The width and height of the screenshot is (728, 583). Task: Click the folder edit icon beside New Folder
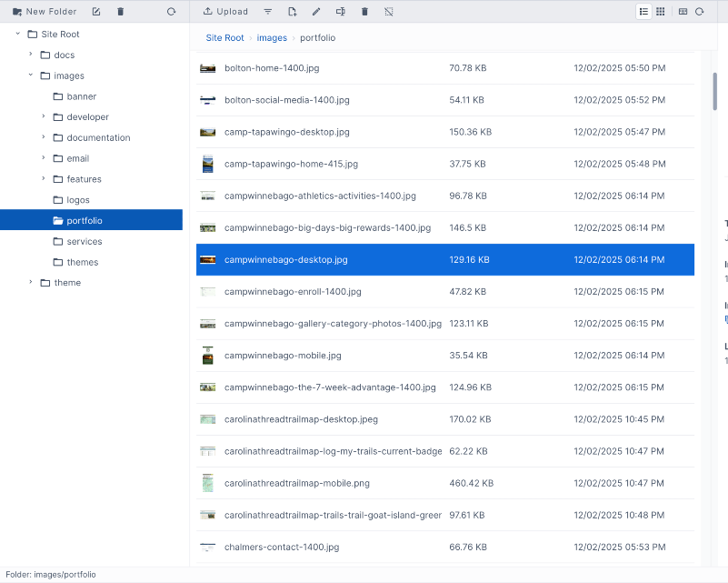[95, 11]
